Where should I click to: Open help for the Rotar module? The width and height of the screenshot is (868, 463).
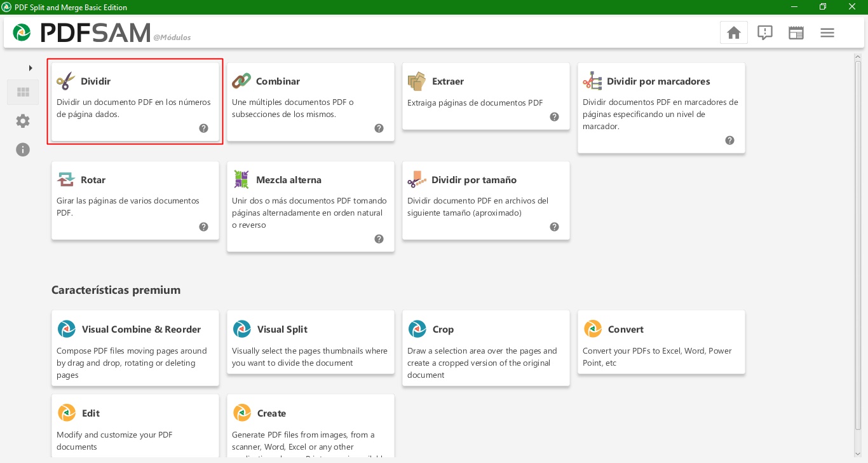[x=203, y=226]
